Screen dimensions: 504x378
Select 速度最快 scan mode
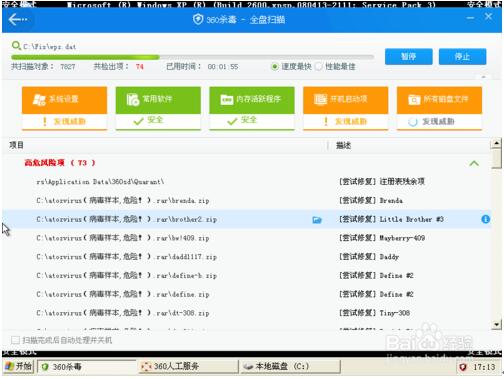click(274, 67)
